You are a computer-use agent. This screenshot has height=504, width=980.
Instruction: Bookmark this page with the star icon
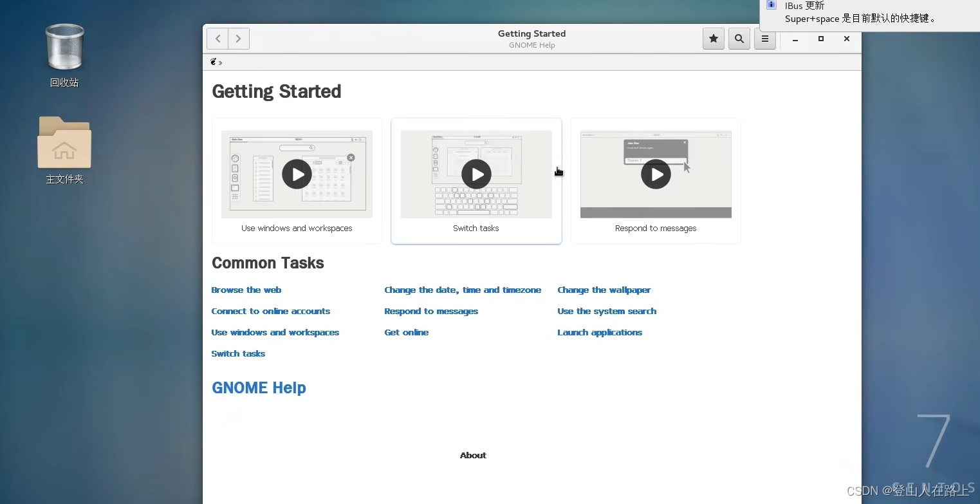[714, 39]
